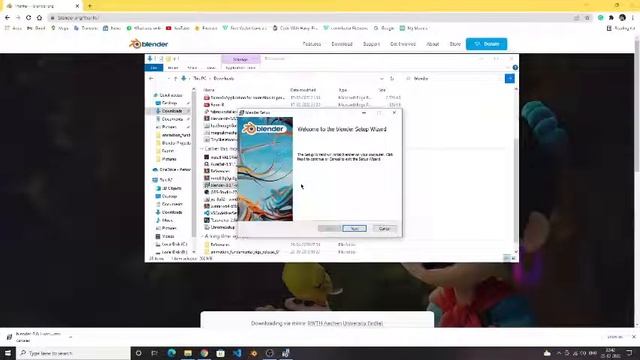Select the References folder in the file list
The width and height of the screenshot is (640, 360).
(x=220, y=244)
